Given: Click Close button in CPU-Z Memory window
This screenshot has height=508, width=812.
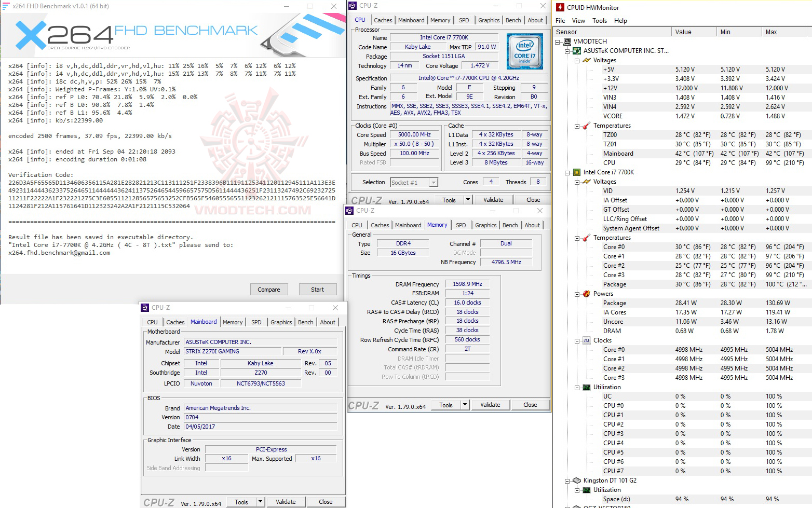Looking at the screenshot, I should (x=530, y=405).
